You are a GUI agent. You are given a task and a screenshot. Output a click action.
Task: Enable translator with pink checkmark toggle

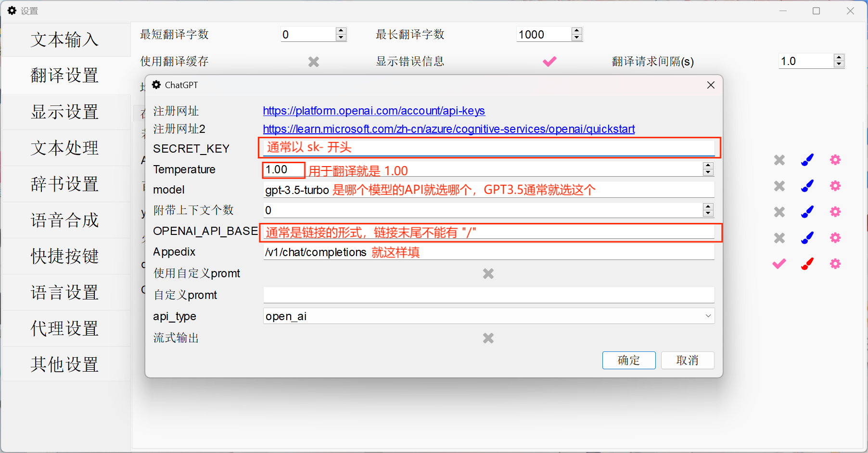point(779,264)
